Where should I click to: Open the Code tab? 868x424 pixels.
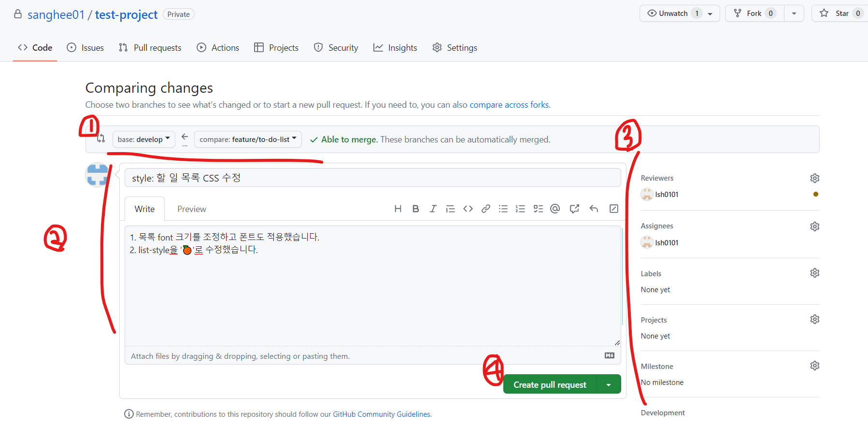pos(35,47)
